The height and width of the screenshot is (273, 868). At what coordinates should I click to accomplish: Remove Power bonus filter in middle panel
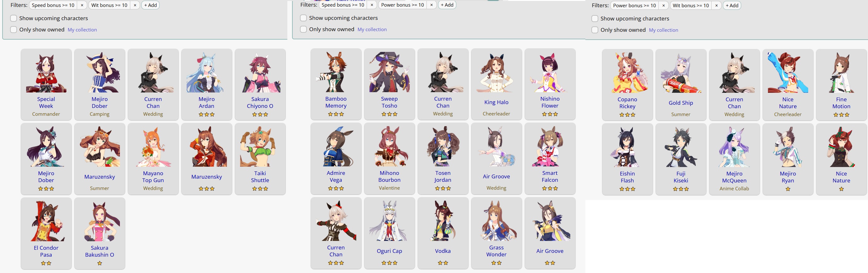coord(431,5)
